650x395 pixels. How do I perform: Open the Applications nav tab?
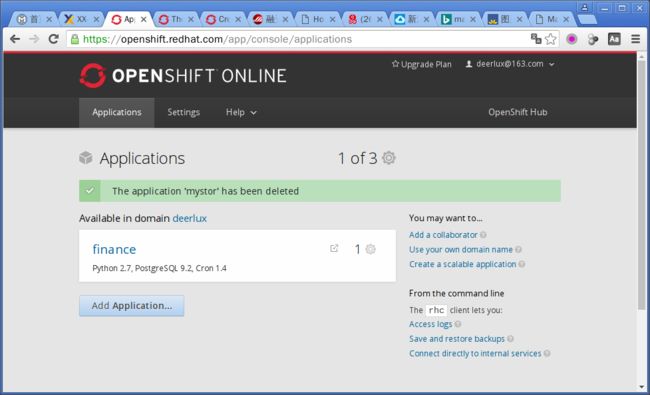pos(117,112)
